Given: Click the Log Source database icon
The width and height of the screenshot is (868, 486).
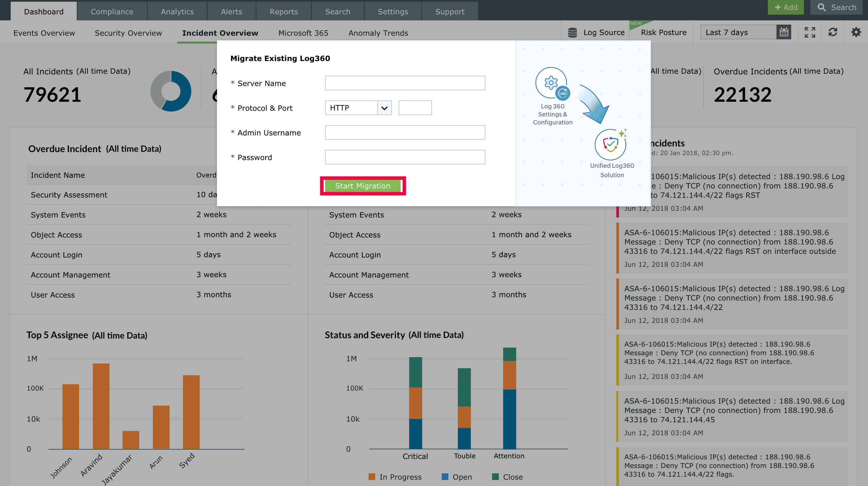Looking at the screenshot, I should [x=573, y=33].
